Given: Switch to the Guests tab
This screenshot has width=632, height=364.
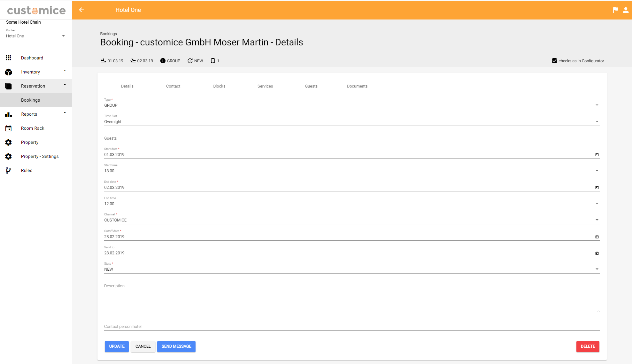Looking at the screenshot, I should [311, 86].
